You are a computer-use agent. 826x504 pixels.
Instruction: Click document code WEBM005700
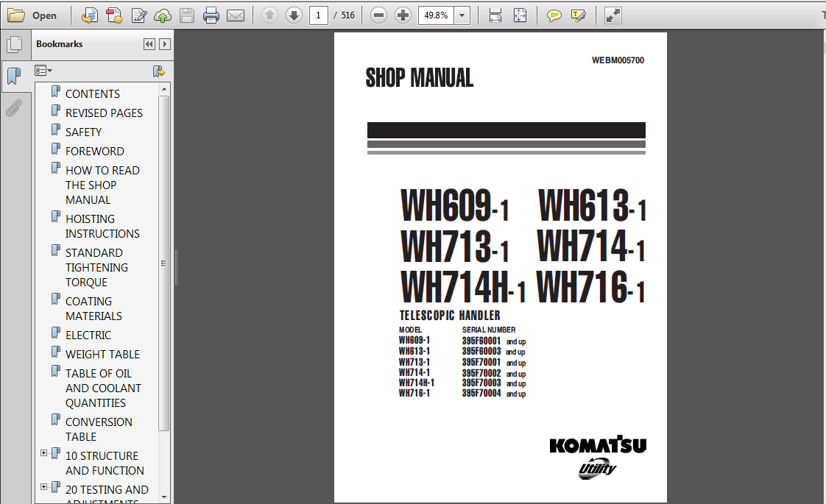[x=618, y=60]
